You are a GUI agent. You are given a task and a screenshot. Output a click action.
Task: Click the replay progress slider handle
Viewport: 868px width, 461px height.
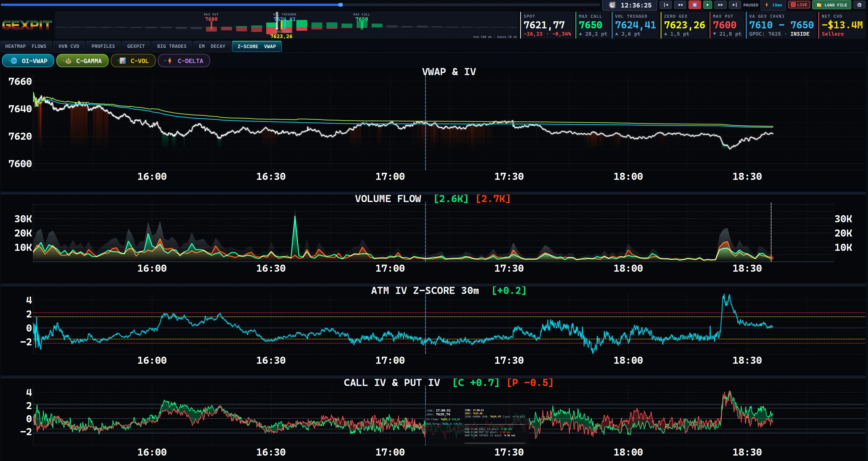pos(341,5)
